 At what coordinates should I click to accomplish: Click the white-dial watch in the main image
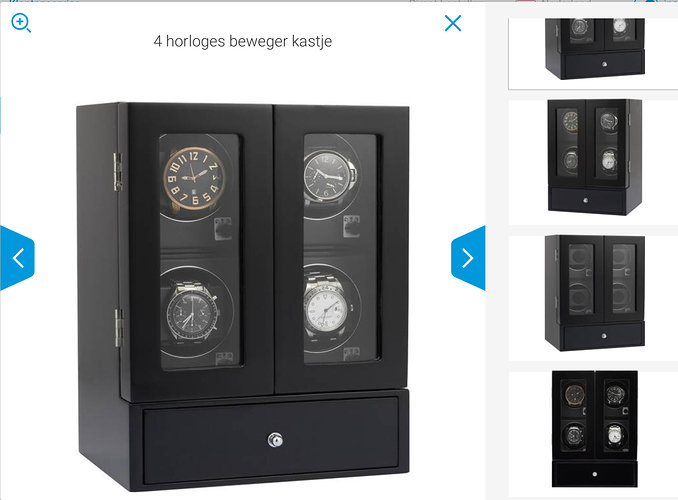click(x=326, y=308)
